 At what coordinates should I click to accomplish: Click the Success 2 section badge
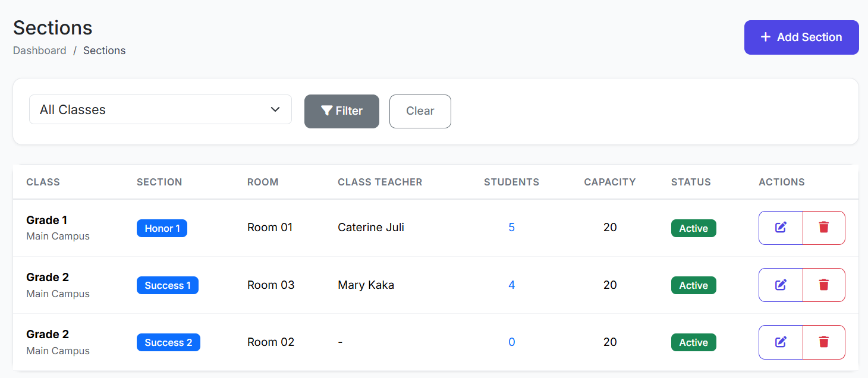pos(168,342)
